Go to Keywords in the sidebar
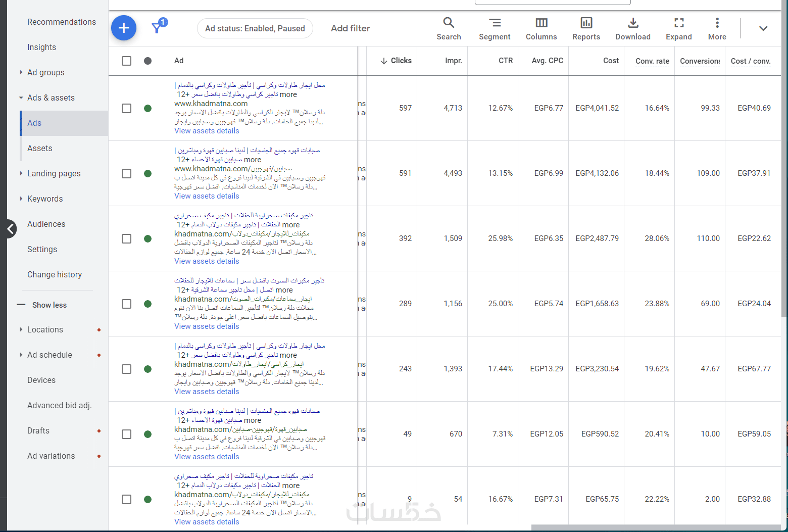Viewport: 788px width, 532px height. tap(45, 199)
